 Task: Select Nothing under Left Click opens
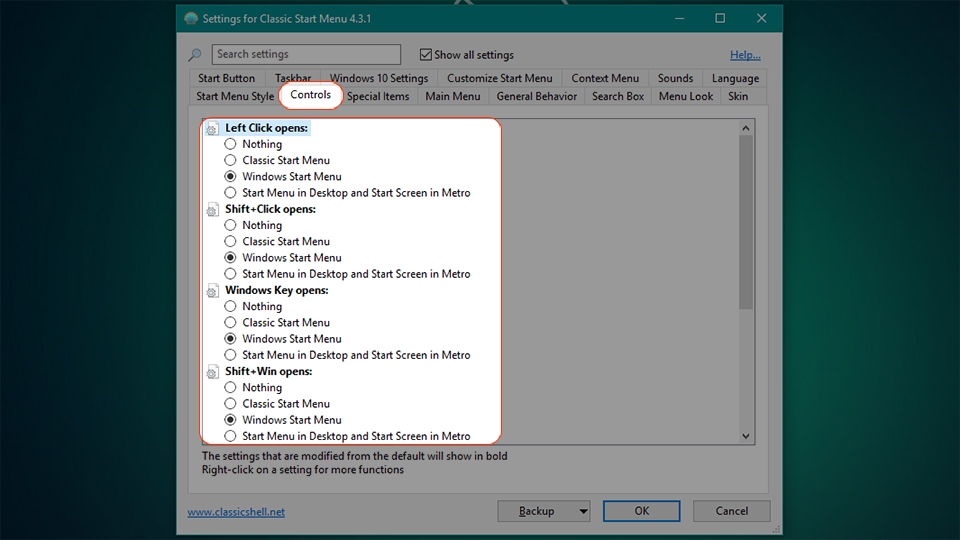[x=230, y=144]
